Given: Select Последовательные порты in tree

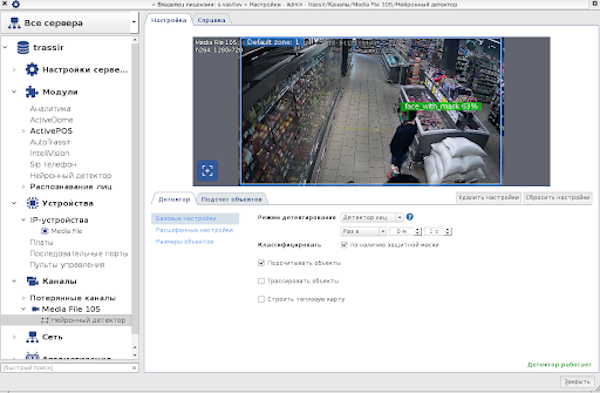Looking at the screenshot, I should point(79,253).
